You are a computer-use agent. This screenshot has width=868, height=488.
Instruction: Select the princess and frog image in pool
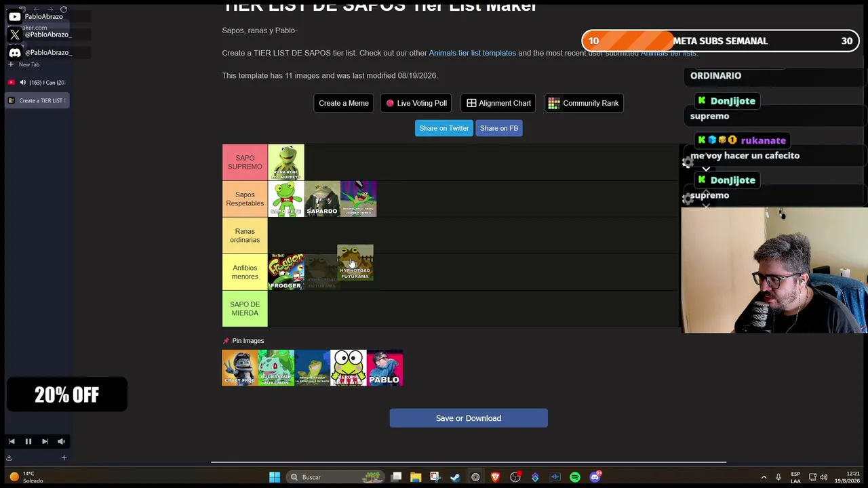pos(313,368)
